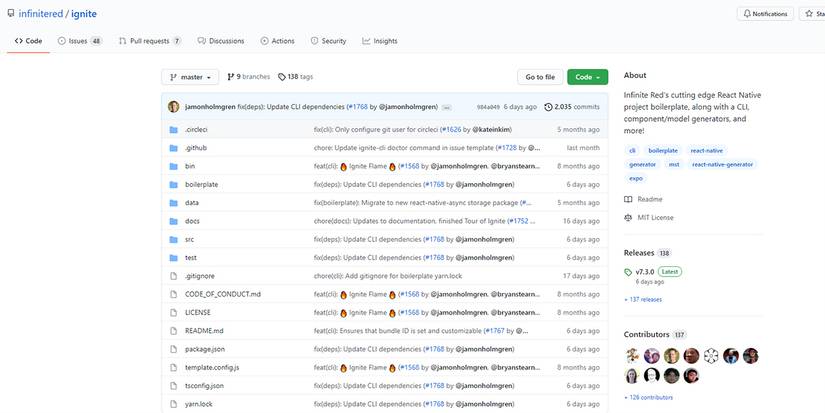
Task: View the 2,035 commits history
Action: coord(572,107)
